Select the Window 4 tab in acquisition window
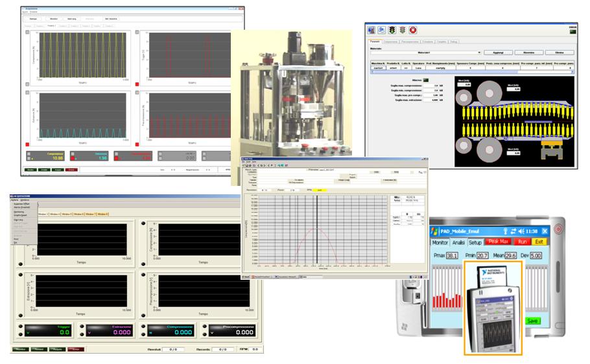This screenshot has height=364, width=590. [54, 214]
